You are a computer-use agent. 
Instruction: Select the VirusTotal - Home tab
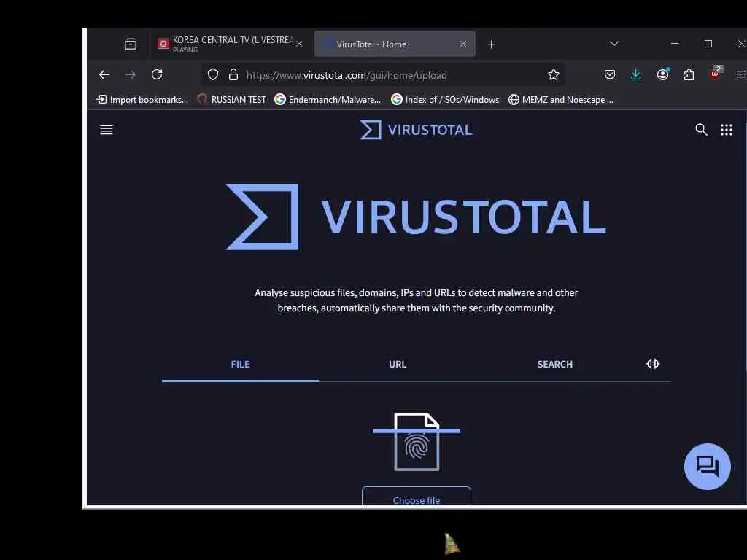(395, 44)
